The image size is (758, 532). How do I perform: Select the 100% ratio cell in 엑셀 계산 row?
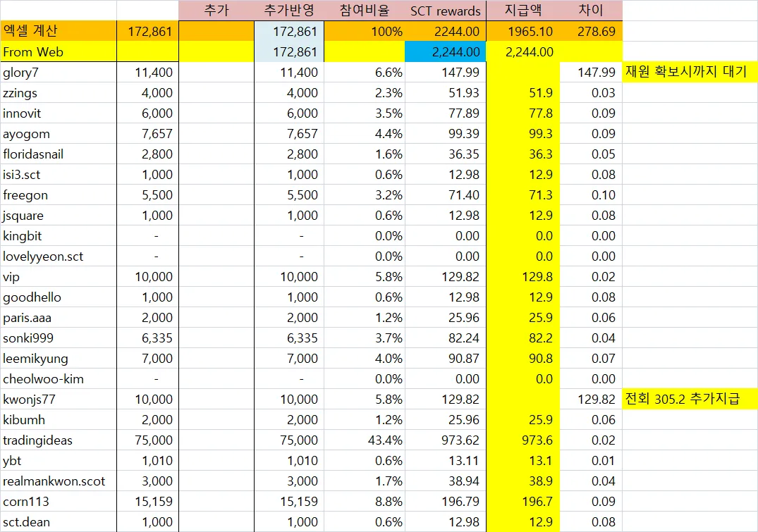364,31
